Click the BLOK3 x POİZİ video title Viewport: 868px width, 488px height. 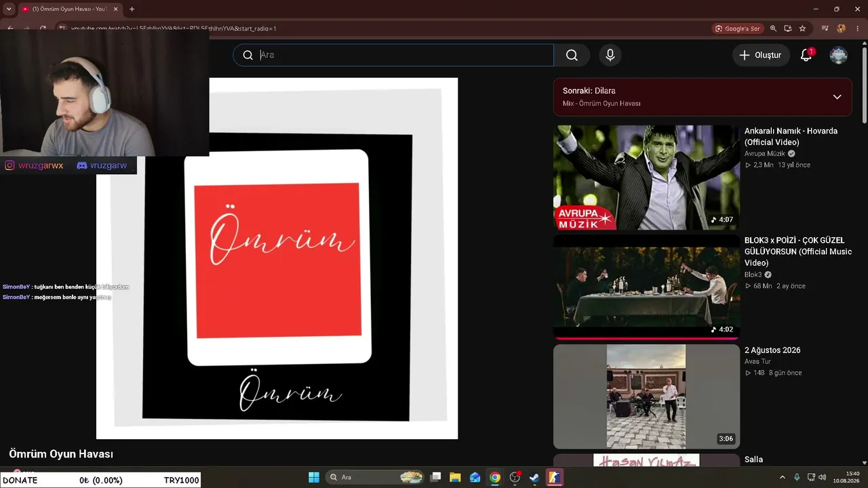pyautogui.click(x=798, y=251)
